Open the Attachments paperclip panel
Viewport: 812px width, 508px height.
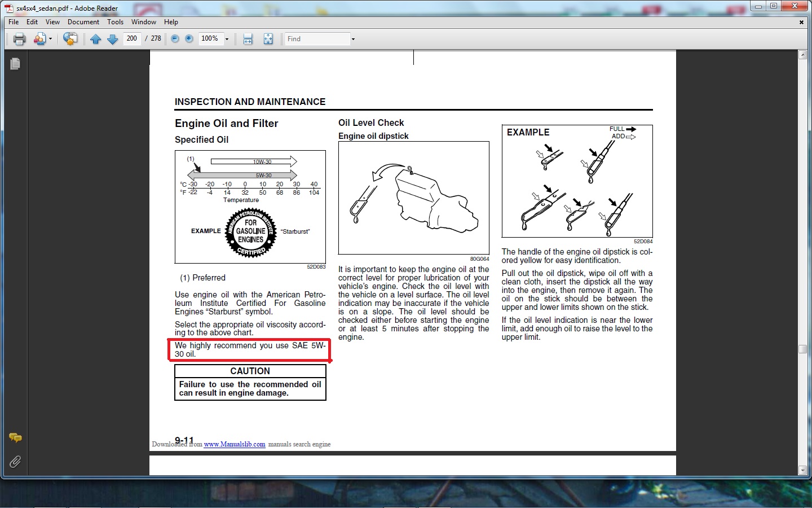[x=15, y=462]
